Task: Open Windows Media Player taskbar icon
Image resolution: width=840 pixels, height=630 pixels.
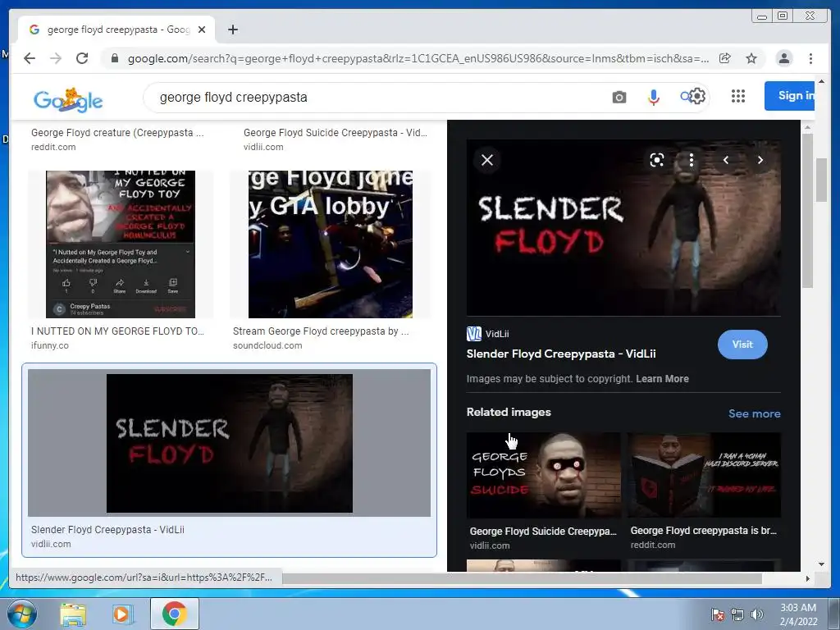Action: [123, 614]
